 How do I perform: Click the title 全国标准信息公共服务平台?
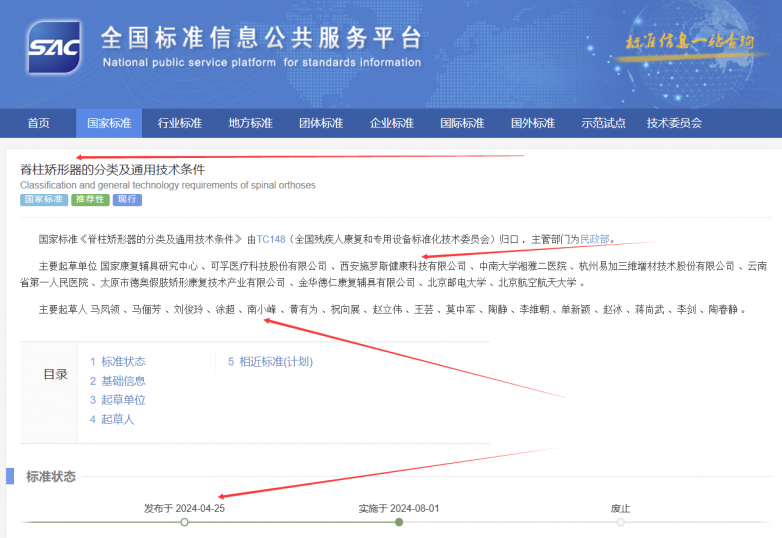pyautogui.click(x=261, y=38)
